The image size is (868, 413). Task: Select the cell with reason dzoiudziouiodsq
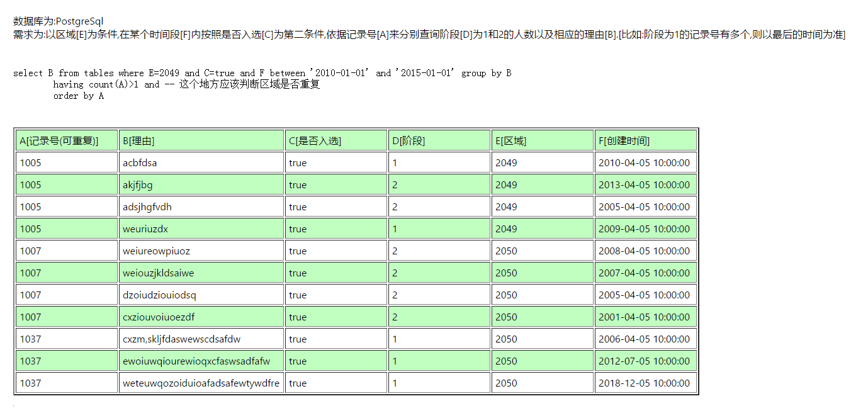[x=201, y=295]
